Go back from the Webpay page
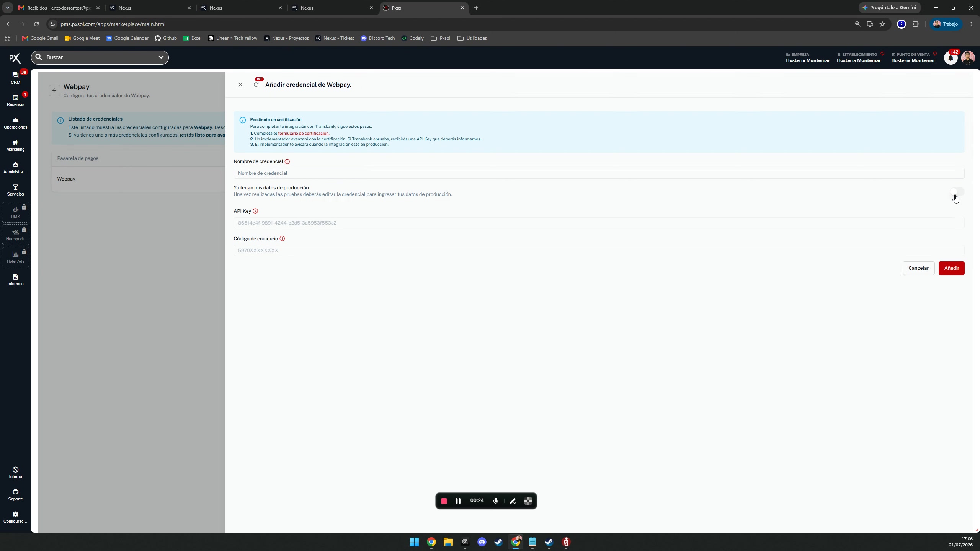Viewport: 980px width, 551px height. 54,90
